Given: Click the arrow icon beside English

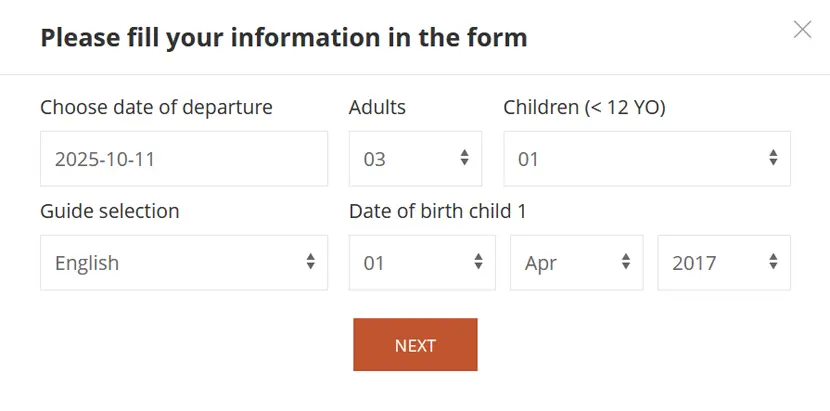Looking at the screenshot, I should point(310,262).
